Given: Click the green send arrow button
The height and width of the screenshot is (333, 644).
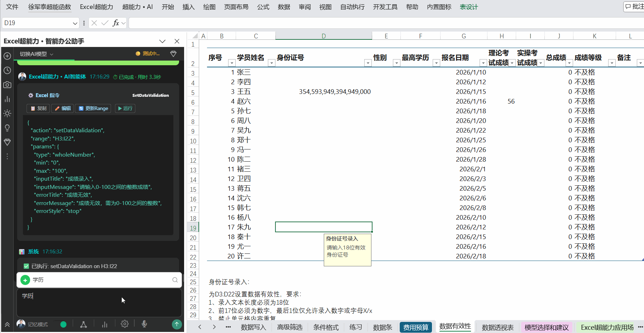Looking at the screenshot, I should coord(177,324).
